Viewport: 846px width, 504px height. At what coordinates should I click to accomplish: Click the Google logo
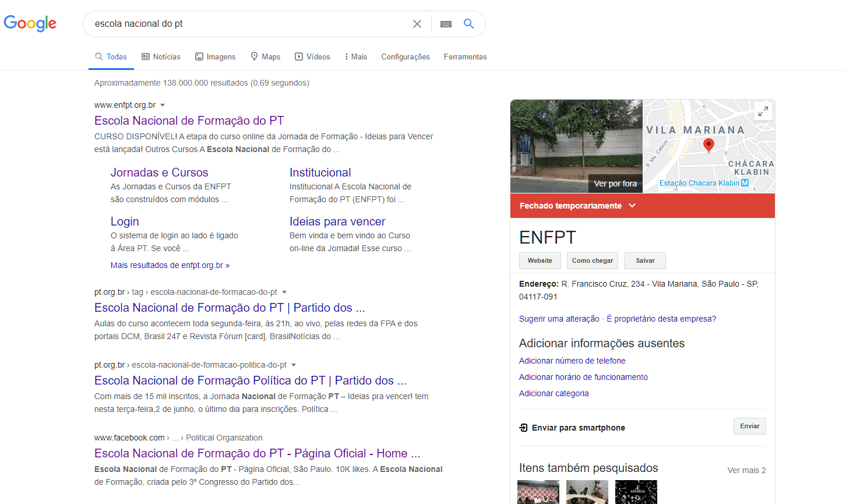[30, 23]
